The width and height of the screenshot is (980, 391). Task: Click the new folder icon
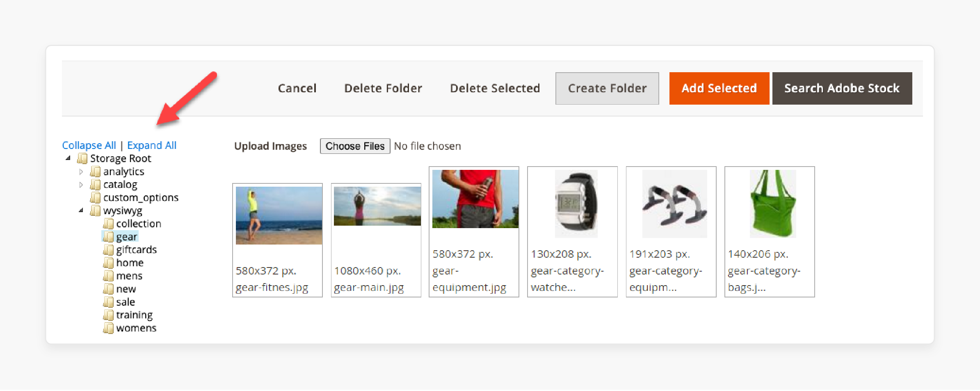tap(108, 289)
